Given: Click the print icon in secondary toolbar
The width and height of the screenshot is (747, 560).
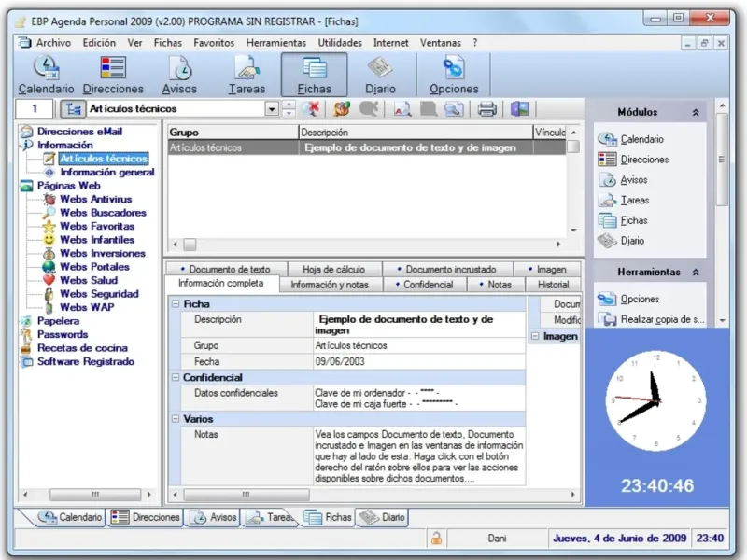Looking at the screenshot, I should (486, 109).
